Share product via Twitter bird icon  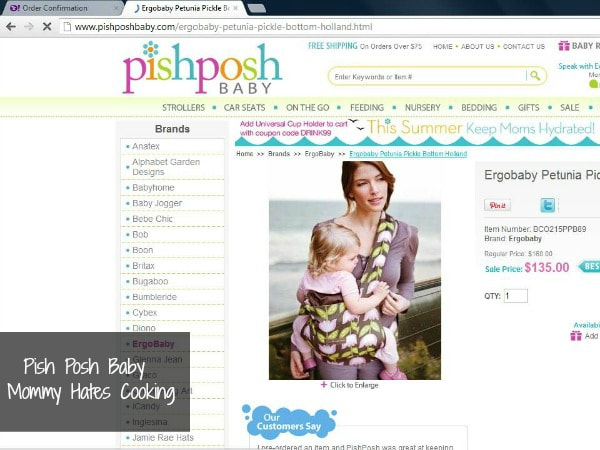(548, 205)
